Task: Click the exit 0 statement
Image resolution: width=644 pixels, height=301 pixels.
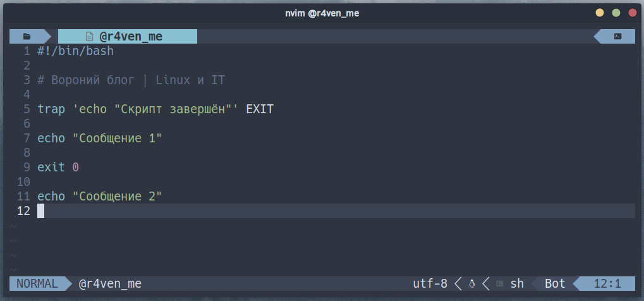Action: [x=58, y=168]
